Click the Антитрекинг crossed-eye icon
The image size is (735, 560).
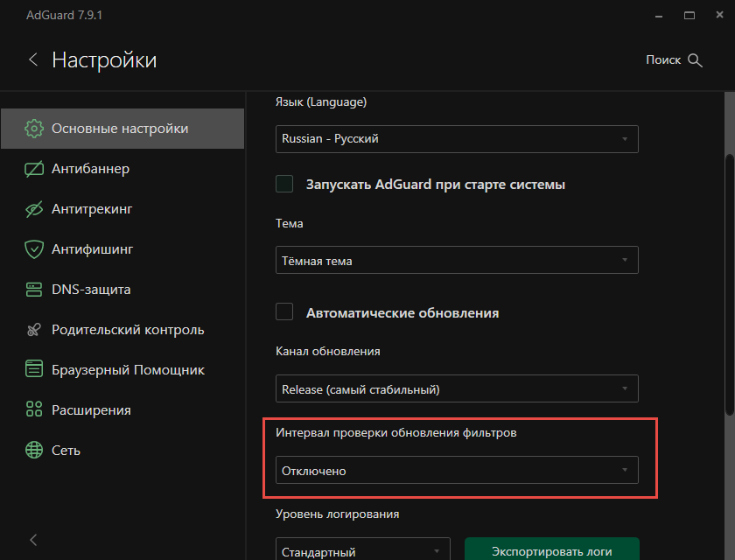click(x=34, y=209)
